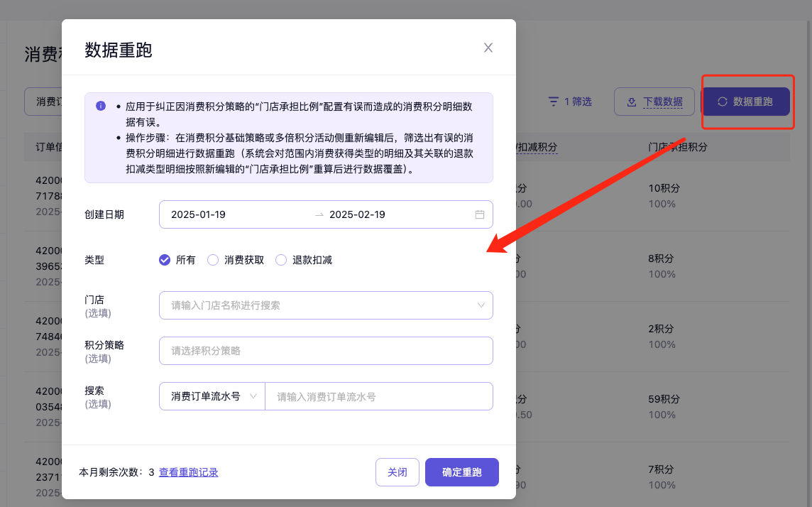Viewport: 812px width, 507px height.
Task: Click the 门店承担积分 column header
Action: (677, 147)
